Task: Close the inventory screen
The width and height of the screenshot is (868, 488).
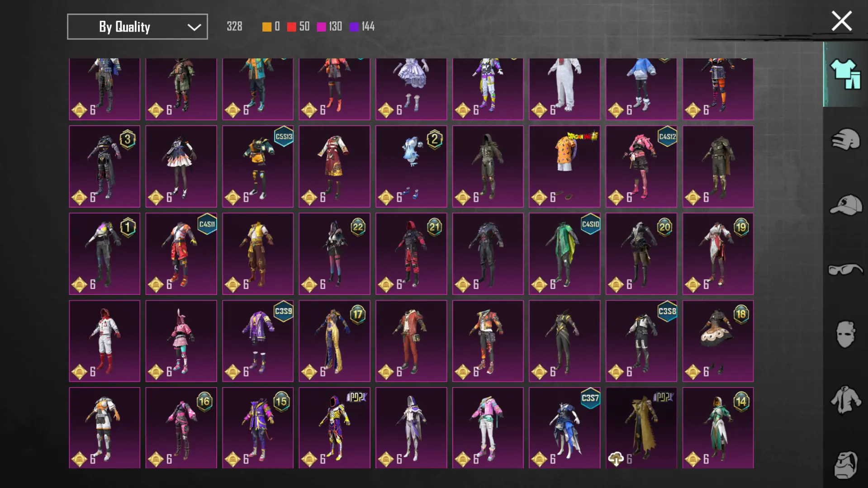Action: [841, 21]
